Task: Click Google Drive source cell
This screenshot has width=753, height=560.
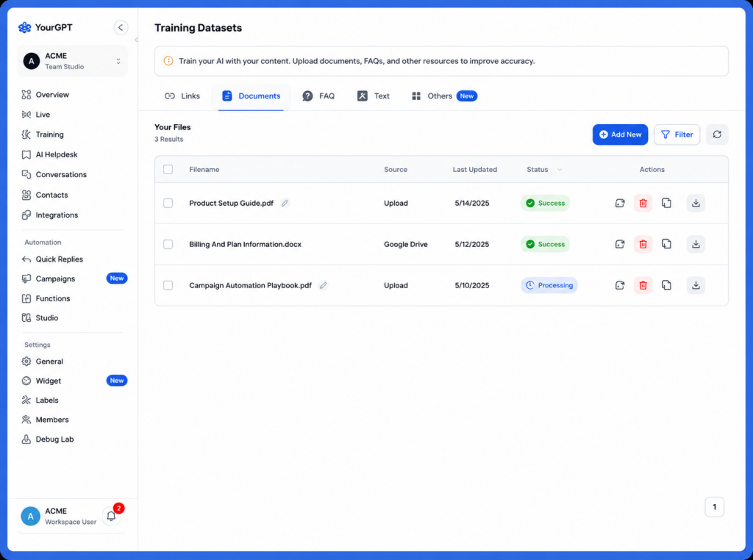Action: [406, 244]
